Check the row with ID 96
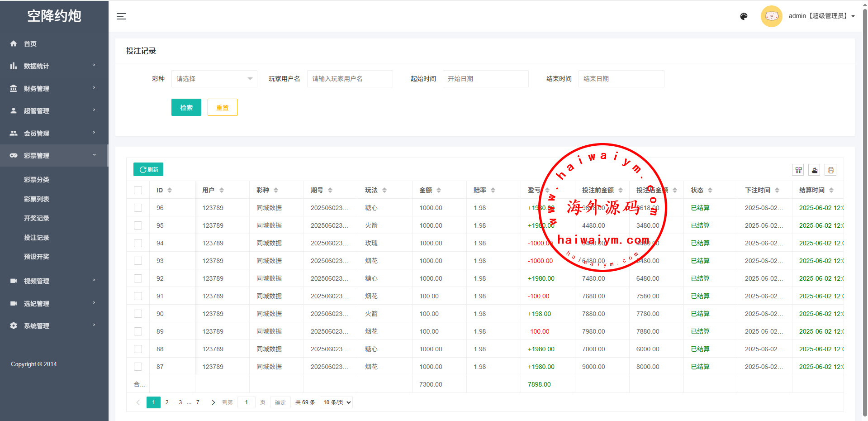868x421 pixels. pos(138,208)
